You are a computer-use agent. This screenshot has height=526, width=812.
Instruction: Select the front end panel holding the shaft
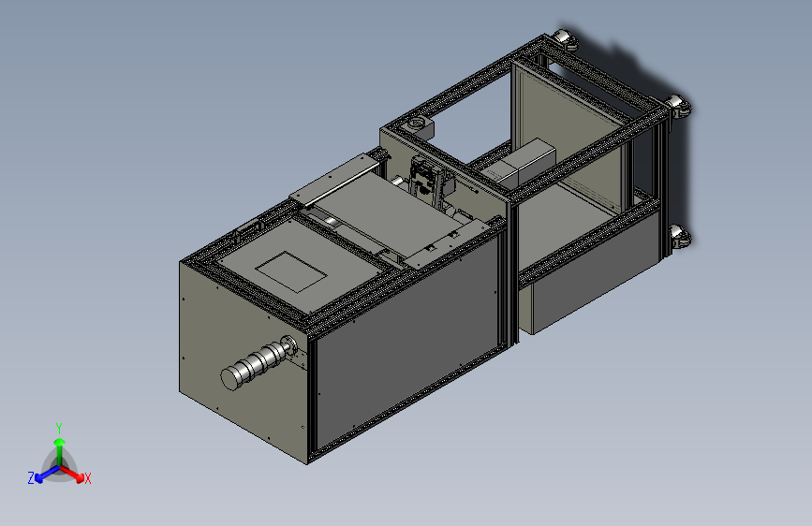tap(244, 361)
